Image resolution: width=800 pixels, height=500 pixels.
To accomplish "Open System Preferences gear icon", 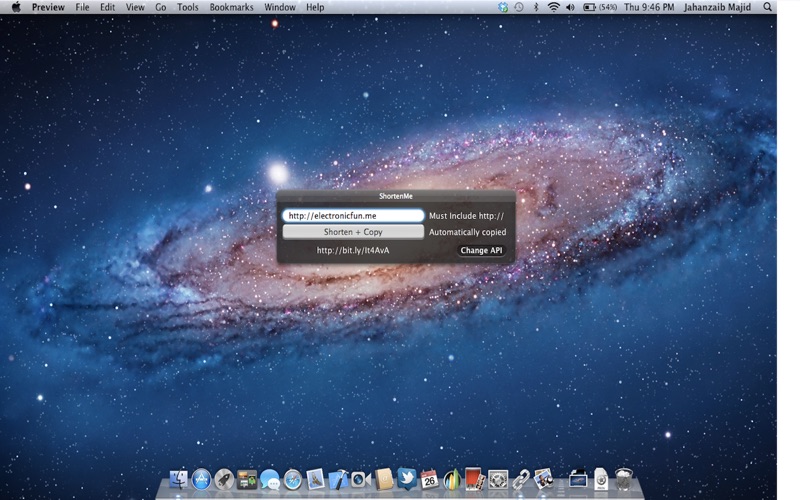I will [498, 480].
